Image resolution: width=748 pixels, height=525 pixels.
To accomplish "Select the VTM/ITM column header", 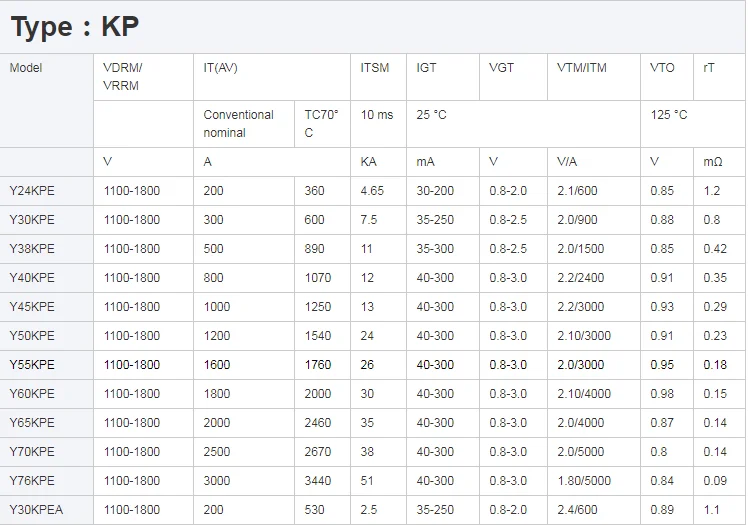I will pos(581,68).
